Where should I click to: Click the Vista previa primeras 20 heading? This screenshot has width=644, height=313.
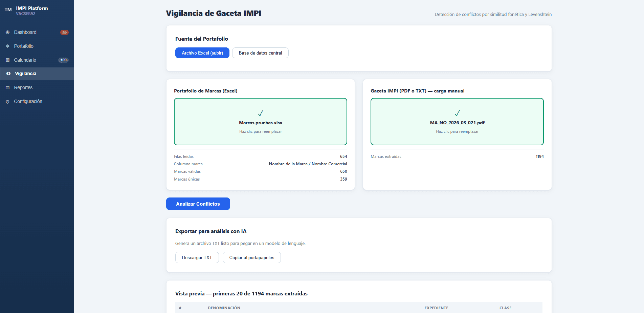click(241, 294)
